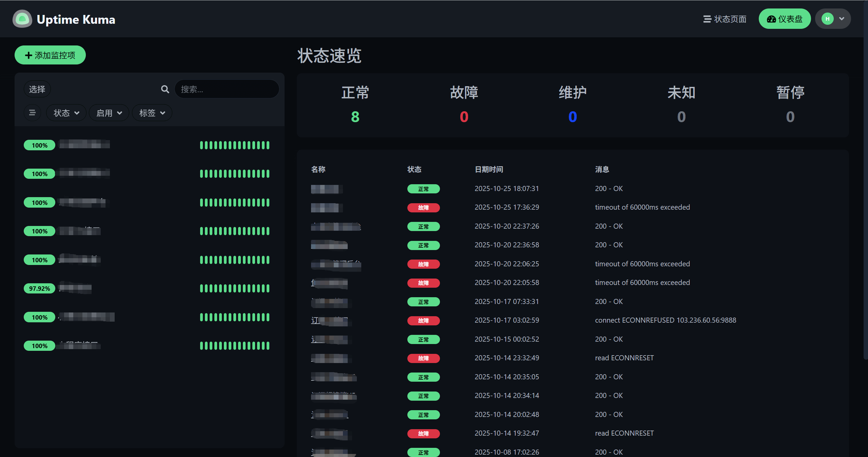Toggle the 选择 selection mode

point(37,89)
